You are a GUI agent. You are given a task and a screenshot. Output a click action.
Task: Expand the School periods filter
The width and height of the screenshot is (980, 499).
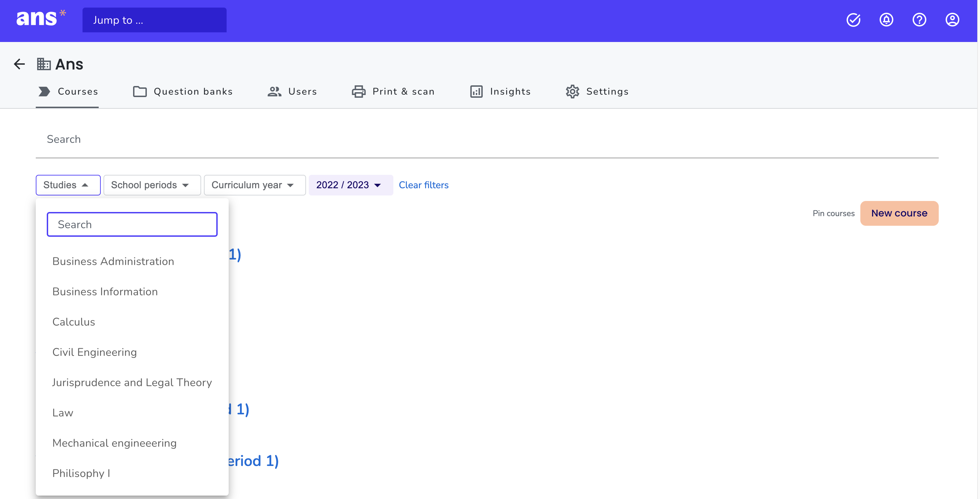coord(152,185)
